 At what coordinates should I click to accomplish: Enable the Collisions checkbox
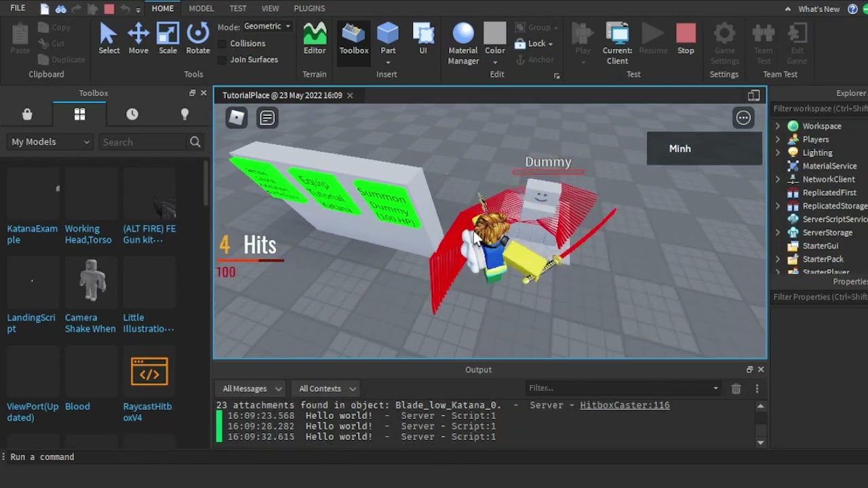click(x=222, y=43)
